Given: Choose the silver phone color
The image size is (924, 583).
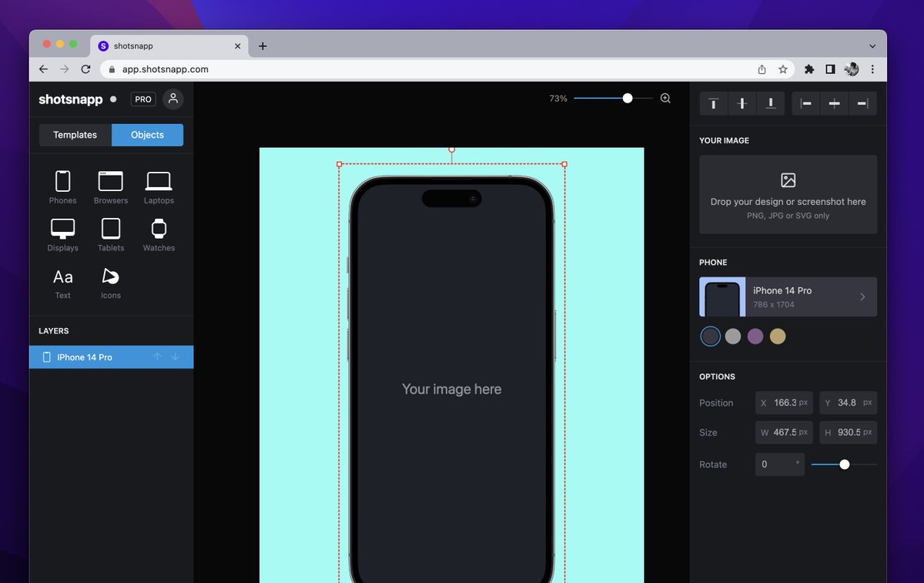Looking at the screenshot, I should [733, 337].
